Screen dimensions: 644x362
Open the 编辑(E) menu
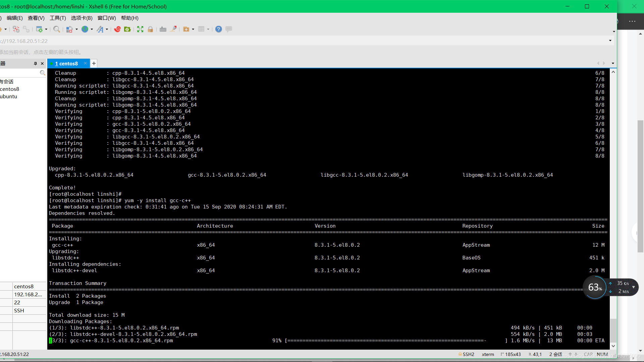pyautogui.click(x=15, y=18)
